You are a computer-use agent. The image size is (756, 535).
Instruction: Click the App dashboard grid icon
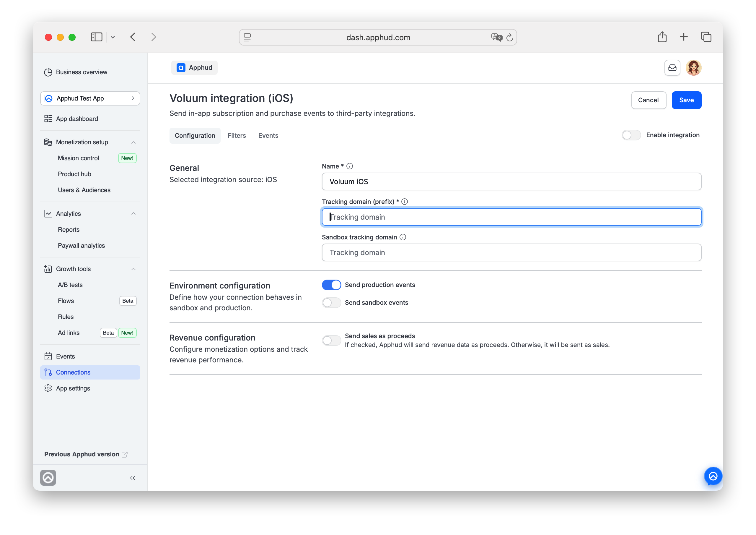click(x=48, y=119)
